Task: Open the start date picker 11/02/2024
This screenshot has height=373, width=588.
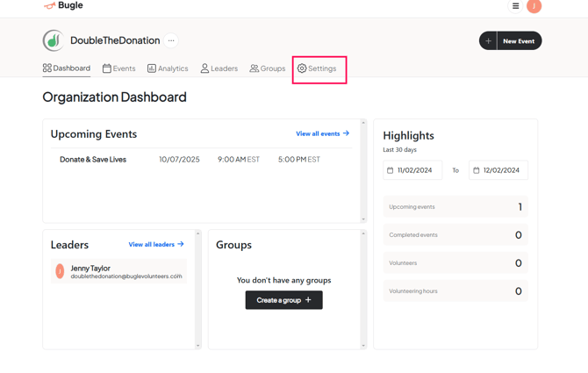Action: (x=413, y=170)
